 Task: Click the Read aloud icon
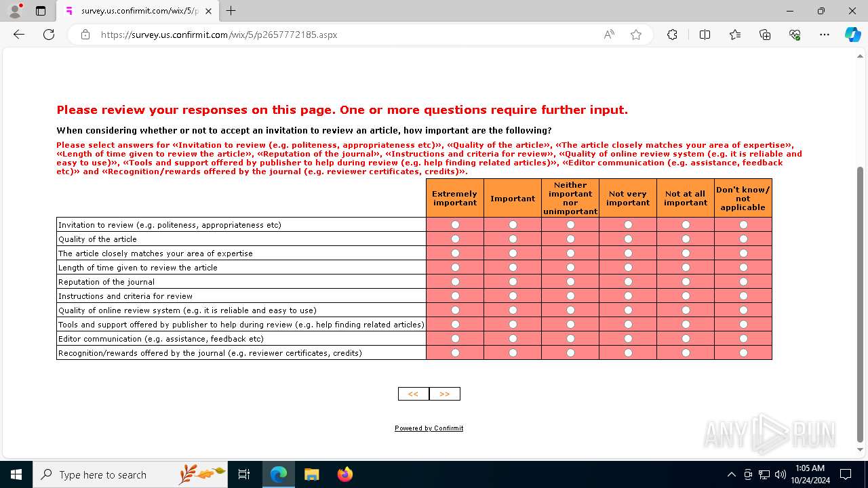[x=609, y=35]
